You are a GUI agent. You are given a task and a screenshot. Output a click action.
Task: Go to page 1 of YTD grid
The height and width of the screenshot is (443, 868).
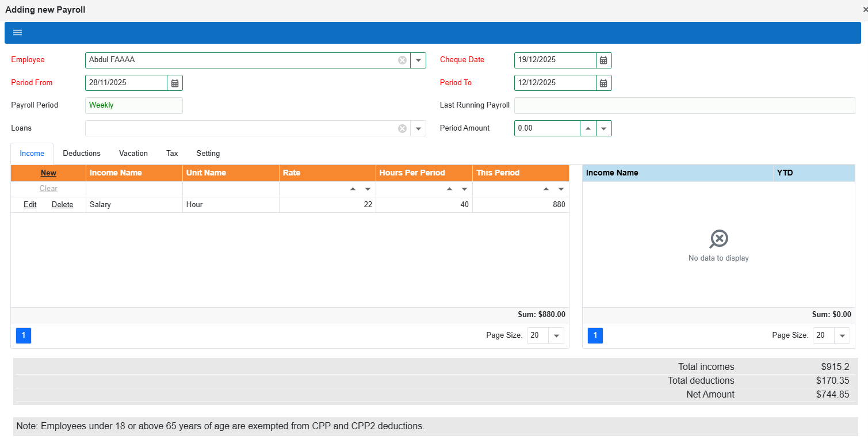point(595,336)
